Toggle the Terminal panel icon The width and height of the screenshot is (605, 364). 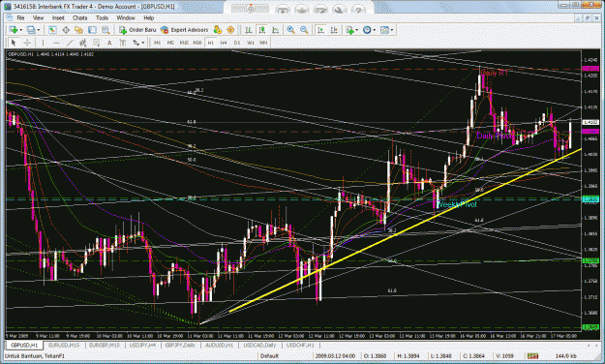pyautogui.click(x=92, y=30)
